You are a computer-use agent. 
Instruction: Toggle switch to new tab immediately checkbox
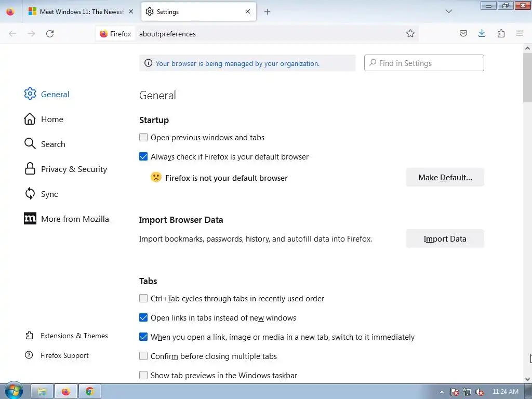pyautogui.click(x=143, y=337)
